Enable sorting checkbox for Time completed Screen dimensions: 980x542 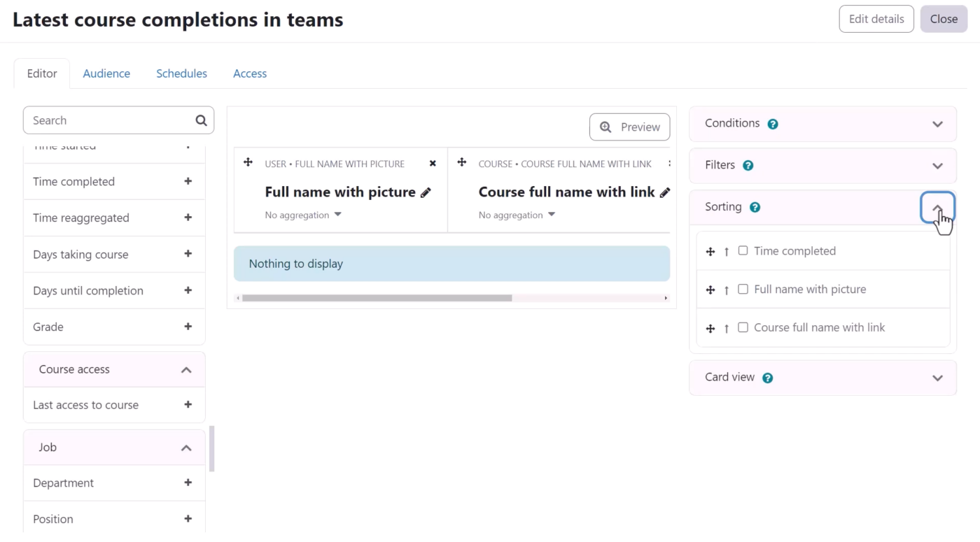click(x=743, y=250)
